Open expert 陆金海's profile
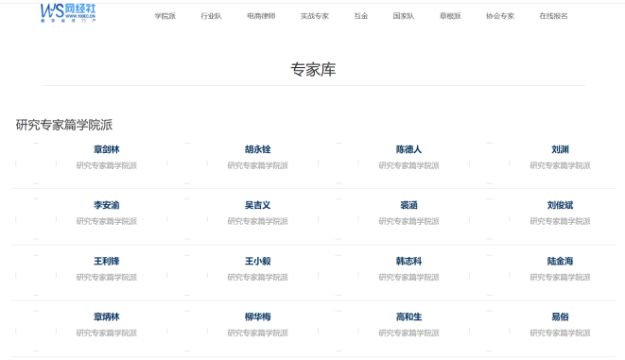 pyautogui.click(x=560, y=261)
